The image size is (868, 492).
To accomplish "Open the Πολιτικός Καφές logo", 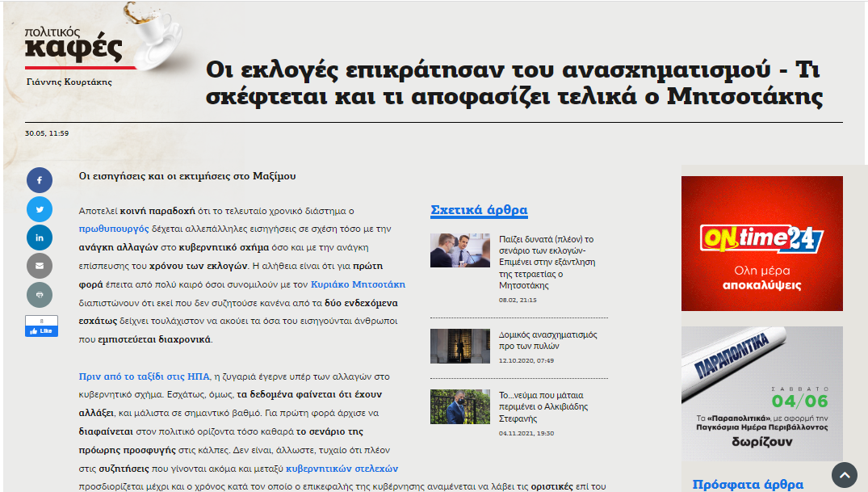I will (74, 44).
